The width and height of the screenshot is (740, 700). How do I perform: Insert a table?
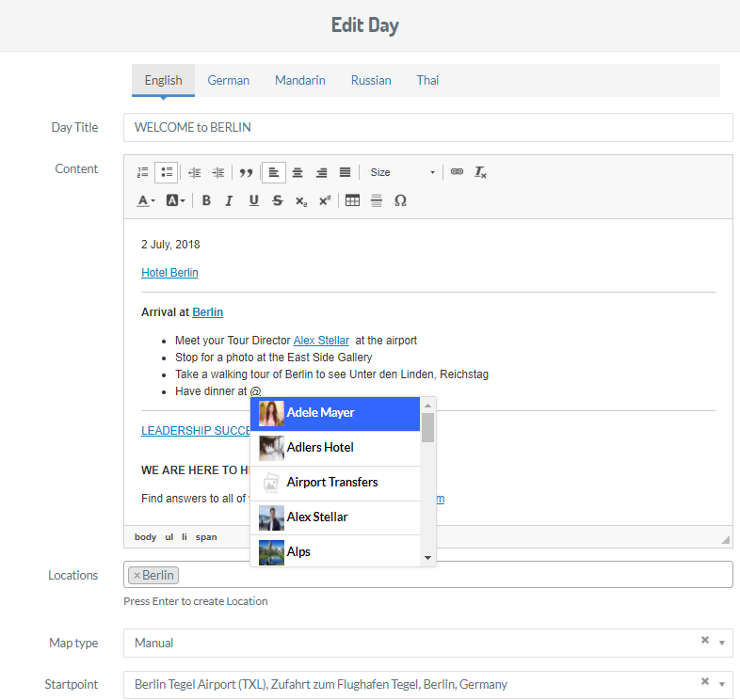pyautogui.click(x=352, y=201)
